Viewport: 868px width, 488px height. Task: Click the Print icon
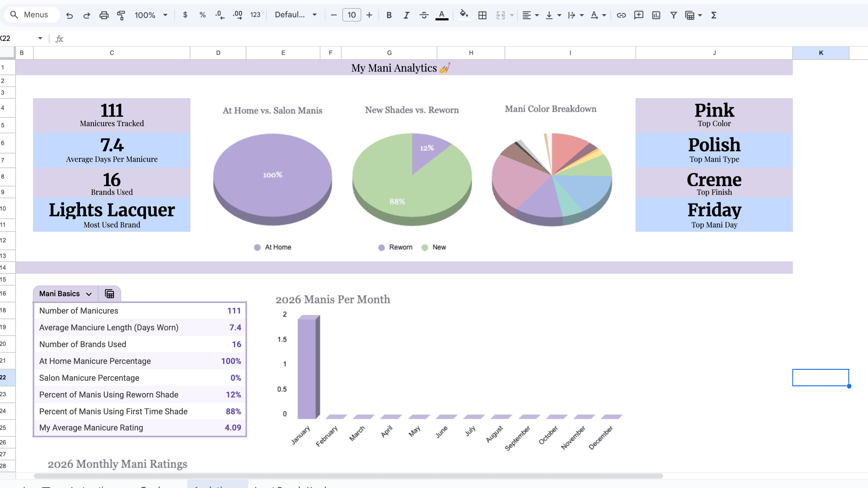pos(104,15)
